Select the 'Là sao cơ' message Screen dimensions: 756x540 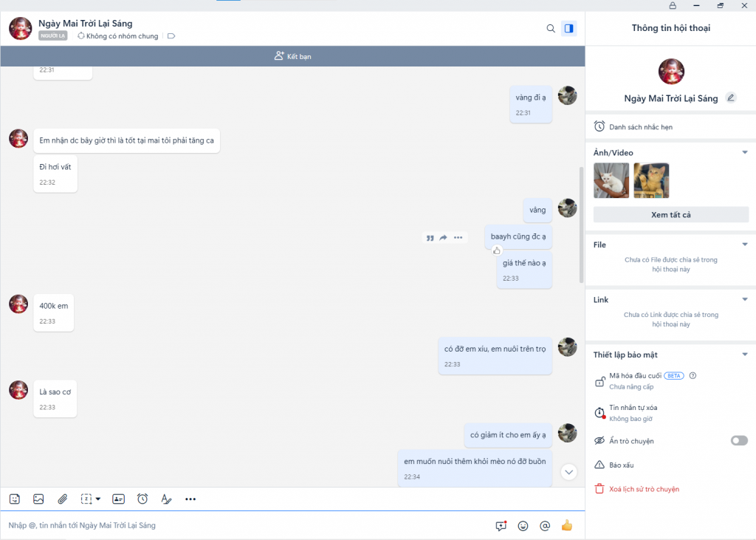pos(55,399)
